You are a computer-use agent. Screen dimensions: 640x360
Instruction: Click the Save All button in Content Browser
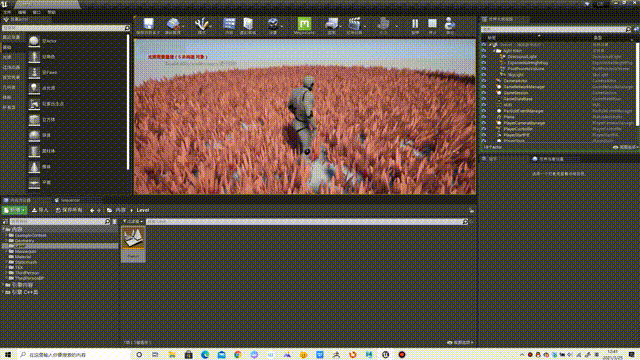69,210
